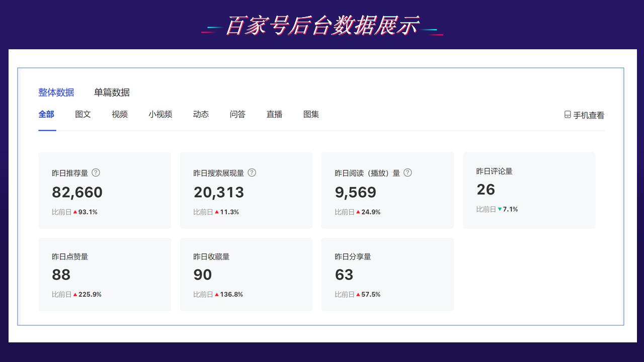The image size is (644, 362).
Task: Click the phone icon before 手机查看
Action: click(568, 115)
